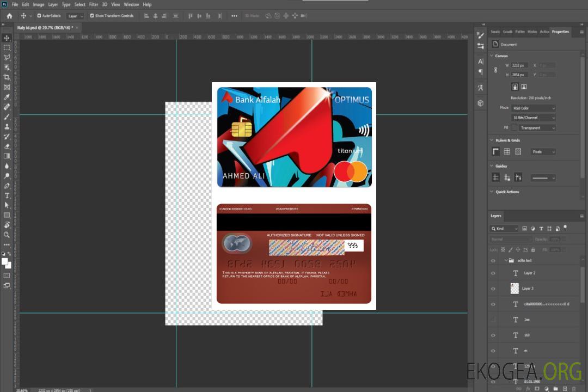This screenshot has height=392, width=588.
Task: Click the Fill color swatch in Properties
Action: [x=514, y=127]
